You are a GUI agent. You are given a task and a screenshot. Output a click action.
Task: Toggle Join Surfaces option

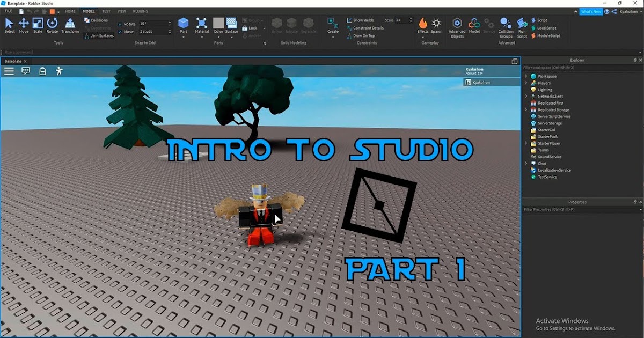[x=99, y=35]
